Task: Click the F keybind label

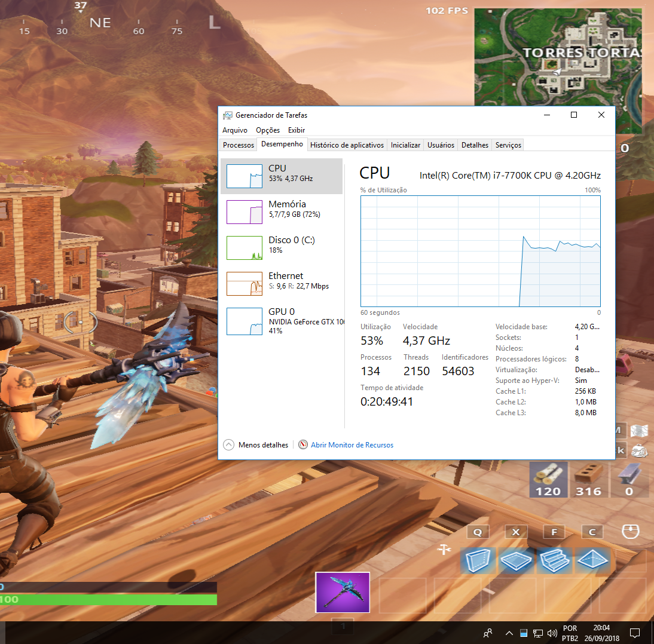Action: (x=554, y=532)
